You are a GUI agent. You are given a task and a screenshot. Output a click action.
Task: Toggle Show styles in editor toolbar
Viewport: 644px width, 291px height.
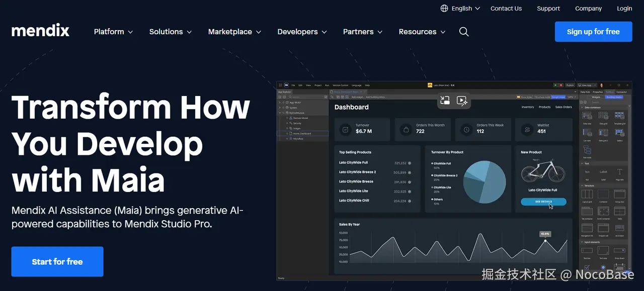click(525, 97)
